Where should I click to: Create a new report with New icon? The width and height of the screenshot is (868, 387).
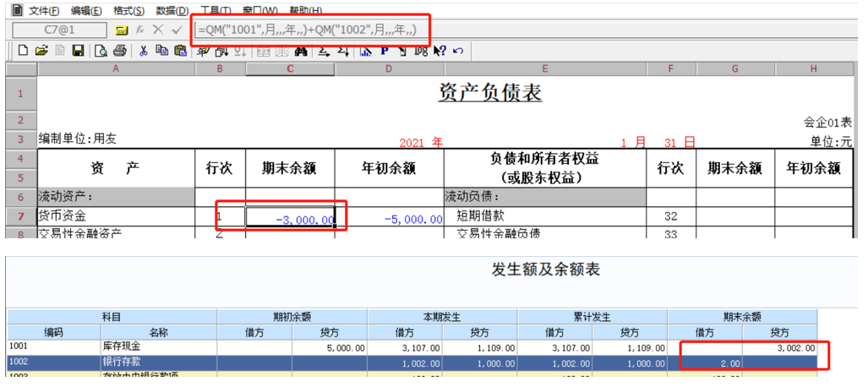tap(24, 51)
